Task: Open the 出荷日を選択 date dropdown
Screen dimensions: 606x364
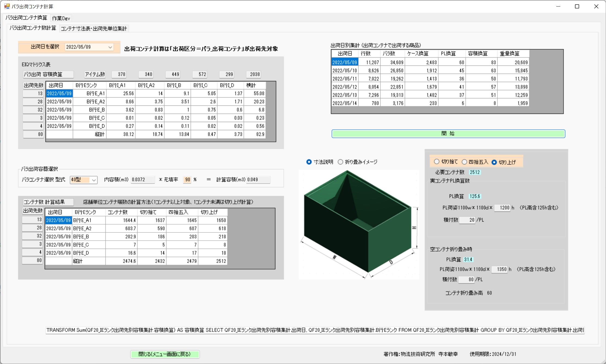Action: (110, 47)
